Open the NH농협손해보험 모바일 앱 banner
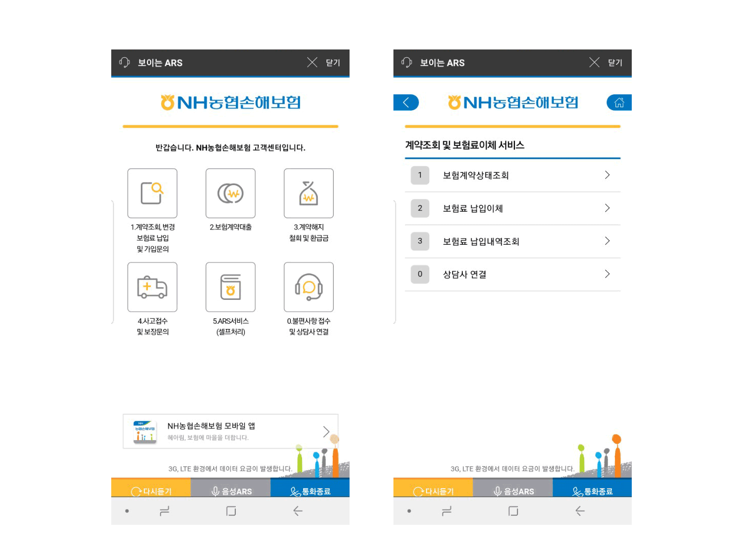 (x=231, y=431)
